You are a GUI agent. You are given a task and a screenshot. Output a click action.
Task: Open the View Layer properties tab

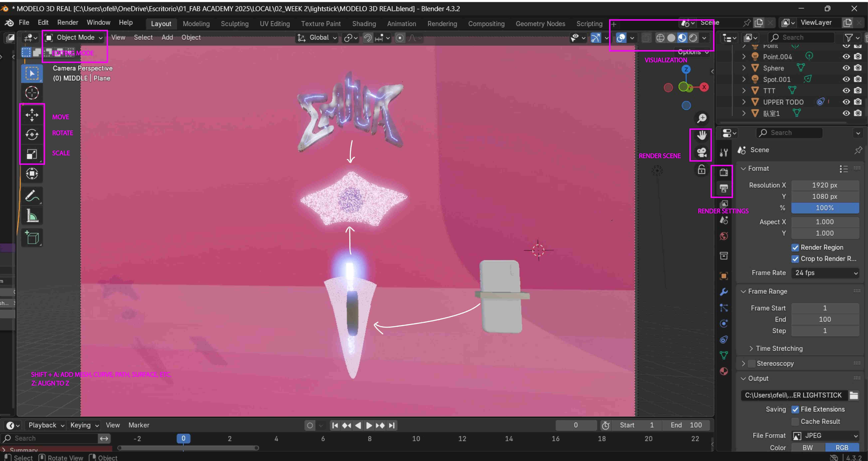pyautogui.click(x=724, y=204)
